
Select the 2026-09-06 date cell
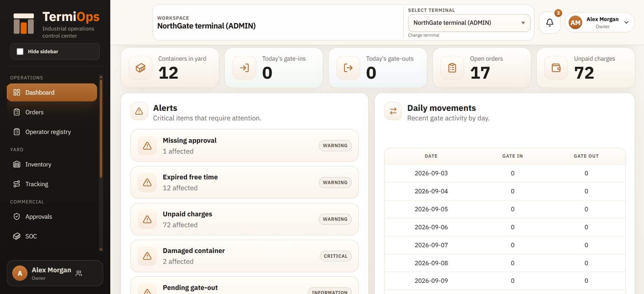pyautogui.click(x=431, y=227)
